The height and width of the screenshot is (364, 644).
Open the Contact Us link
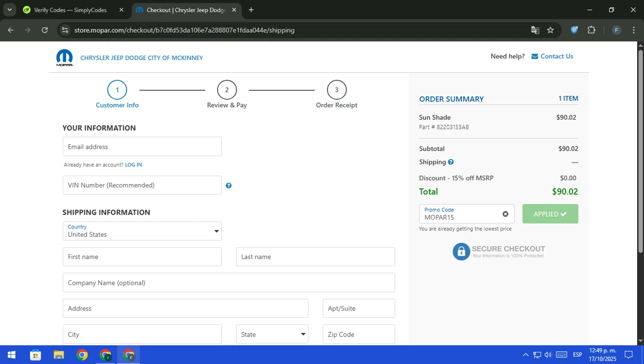(556, 56)
